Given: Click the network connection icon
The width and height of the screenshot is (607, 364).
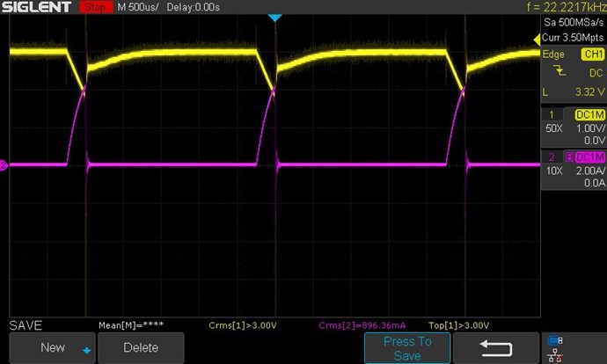Looking at the screenshot, I should [x=555, y=356].
